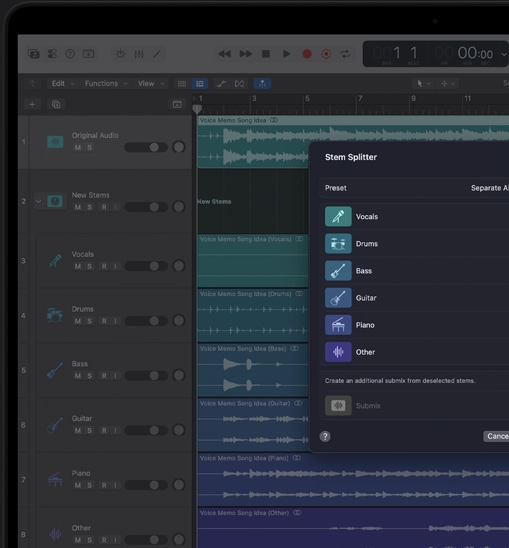Toggle Show Automation button
Image resolution: width=509 pixels, height=548 pixels.
221,84
